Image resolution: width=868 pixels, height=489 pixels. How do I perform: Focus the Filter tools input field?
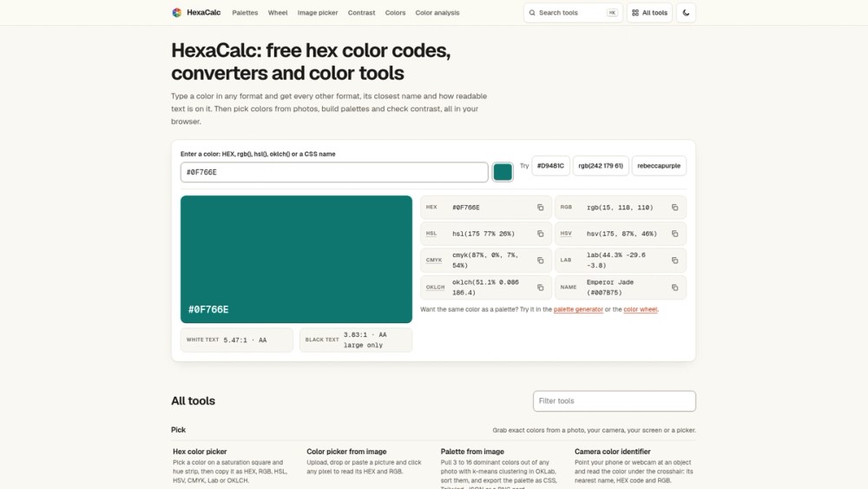click(614, 401)
